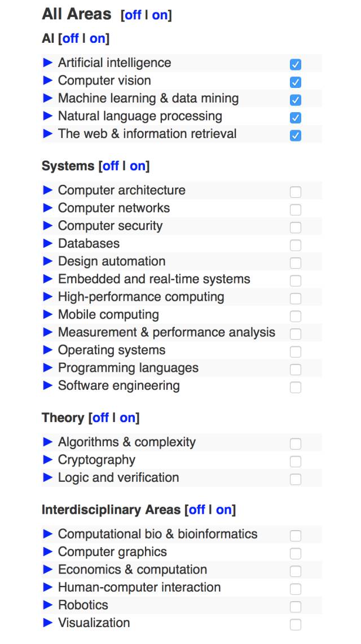Check the Programming languages checkbox
361x644 pixels.
[x=296, y=370]
